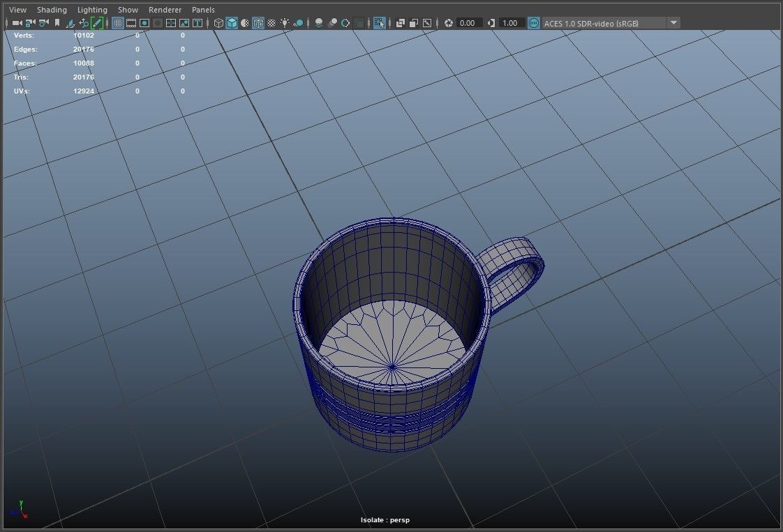Open Camera Attributes from the panel toolbar
The image size is (783, 532).
pyautogui.click(x=43, y=23)
